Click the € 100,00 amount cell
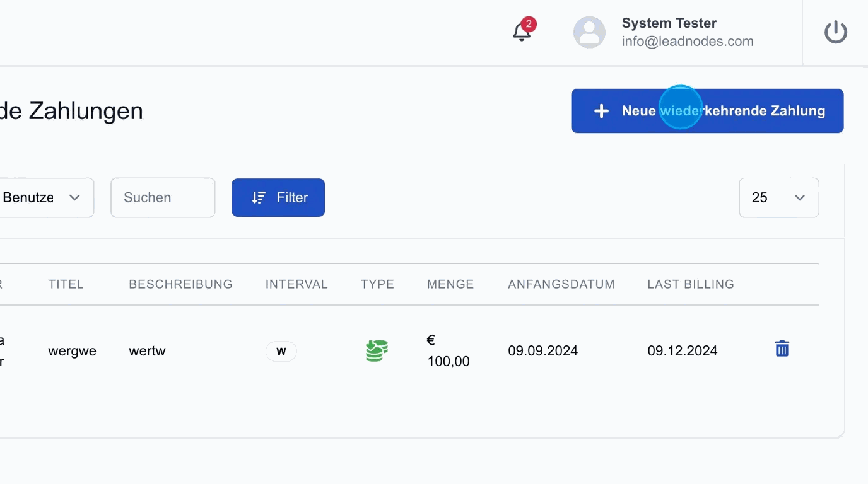This screenshot has width=868, height=484. [449, 350]
